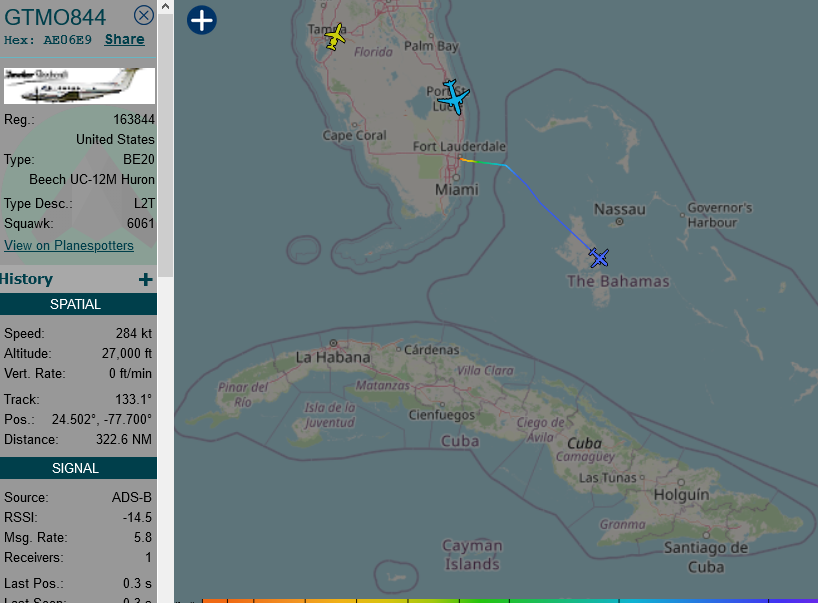Click the squawk value 6061
Viewport: 818px width, 603px height.
pos(141,223)
